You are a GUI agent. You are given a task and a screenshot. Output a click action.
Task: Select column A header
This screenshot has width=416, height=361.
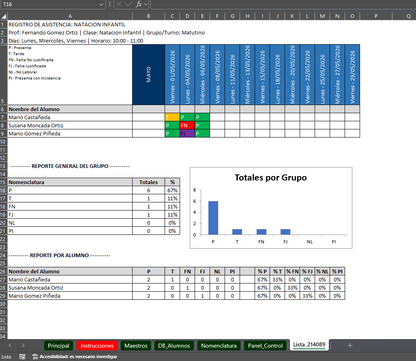[70, 16]
